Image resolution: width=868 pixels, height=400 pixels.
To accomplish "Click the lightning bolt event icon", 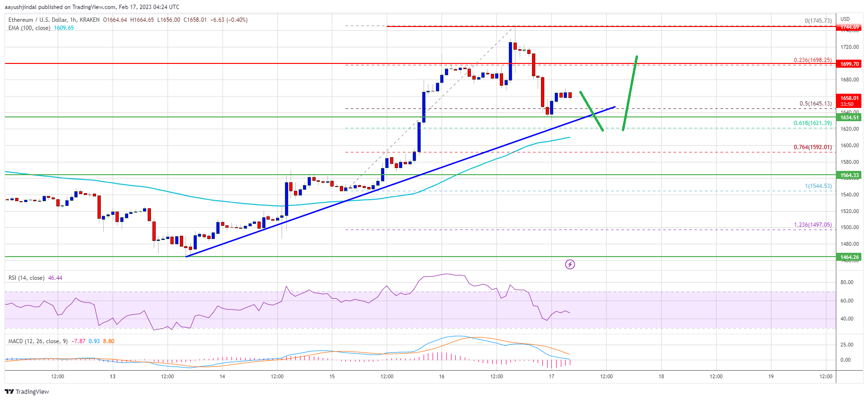I will tap(570, 264).
